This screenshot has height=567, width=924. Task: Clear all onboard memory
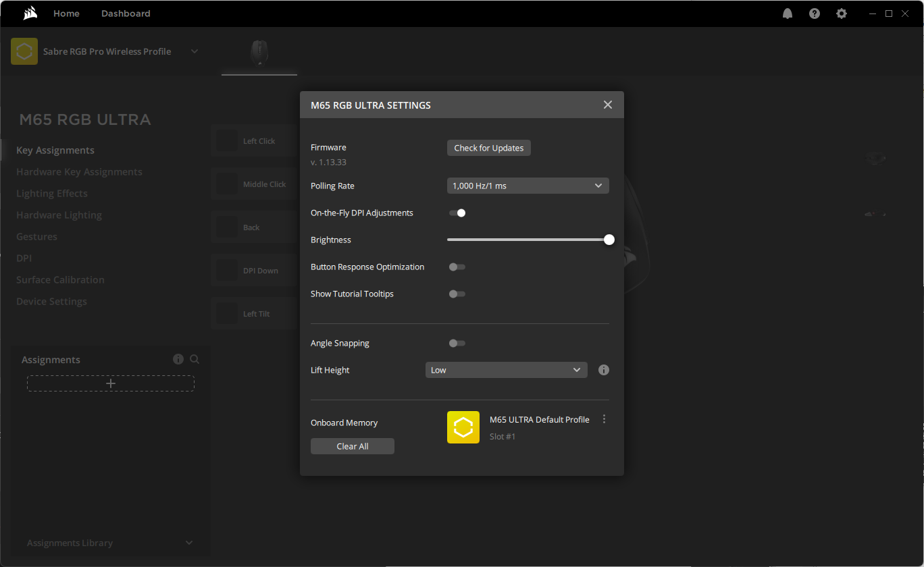[x=353, y=446]
